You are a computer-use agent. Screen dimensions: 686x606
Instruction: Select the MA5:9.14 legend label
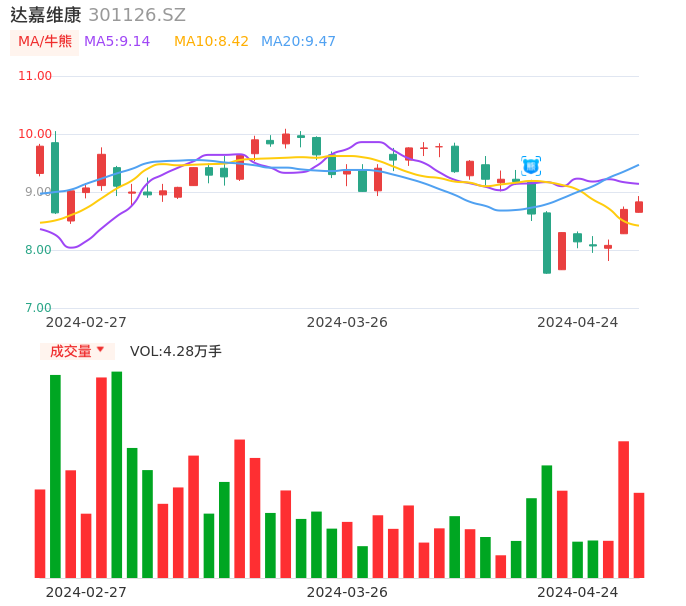[x=117, y=42]
